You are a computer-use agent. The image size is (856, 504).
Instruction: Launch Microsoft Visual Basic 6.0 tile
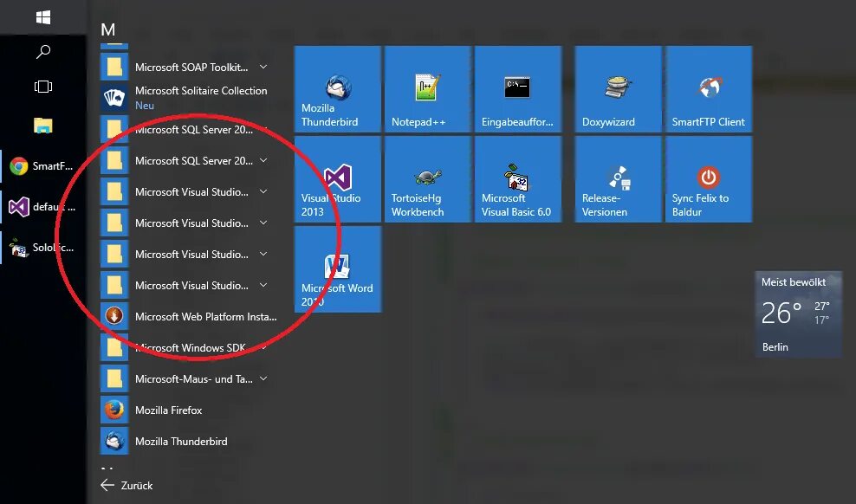tap(517, 179)
